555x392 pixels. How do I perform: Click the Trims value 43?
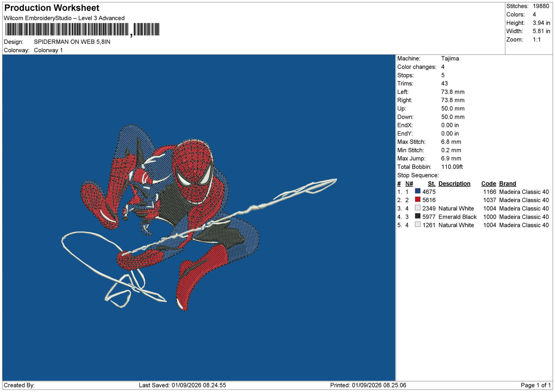click(x=444, y=83)
